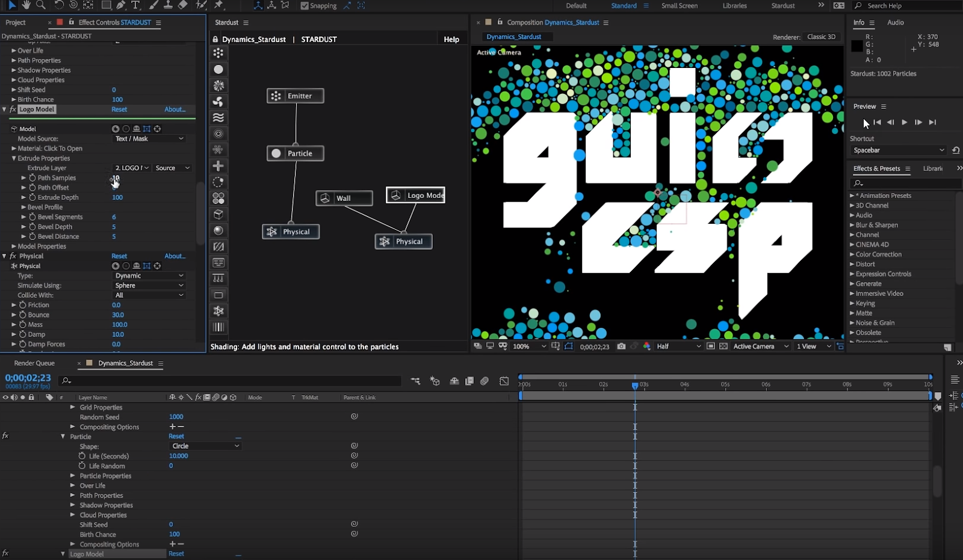This screenshot has width=963, height=560.
Task: Open the particle Shape Circle dropdown
Action: point(205,446)
